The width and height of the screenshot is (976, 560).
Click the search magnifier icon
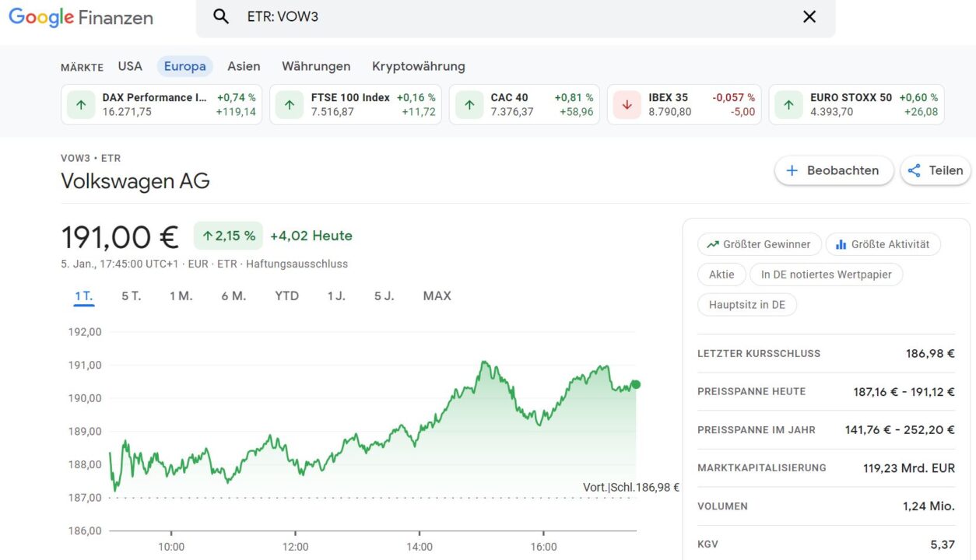220,16
